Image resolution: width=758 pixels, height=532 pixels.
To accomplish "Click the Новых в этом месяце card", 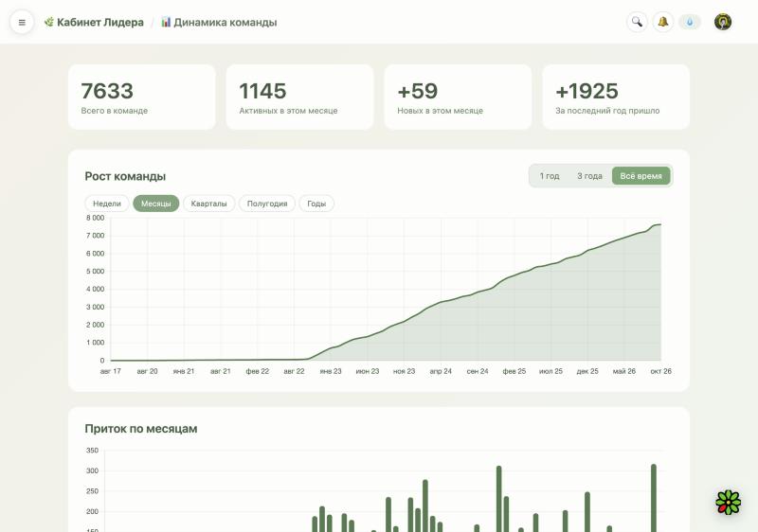I will [x=458, y=98].
